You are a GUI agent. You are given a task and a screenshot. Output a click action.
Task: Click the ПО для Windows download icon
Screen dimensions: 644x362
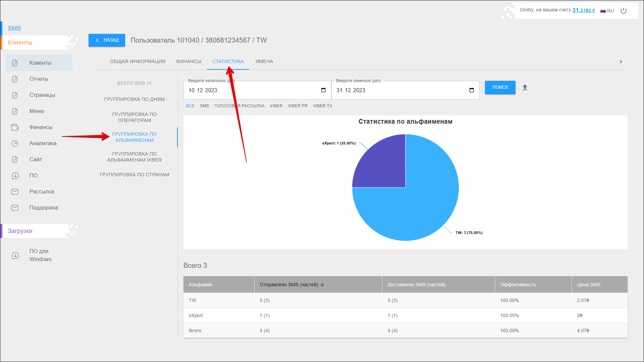click(15, 255)
